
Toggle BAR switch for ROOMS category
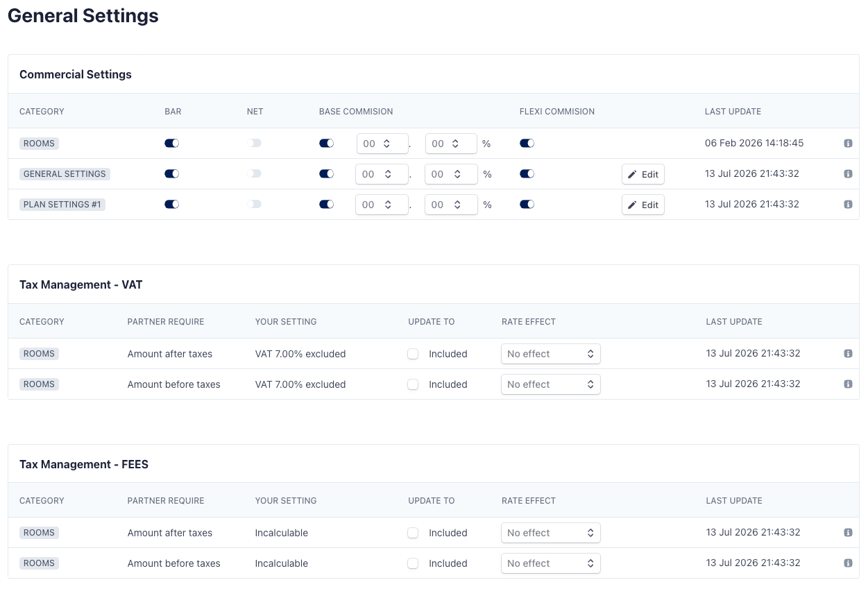171,144
